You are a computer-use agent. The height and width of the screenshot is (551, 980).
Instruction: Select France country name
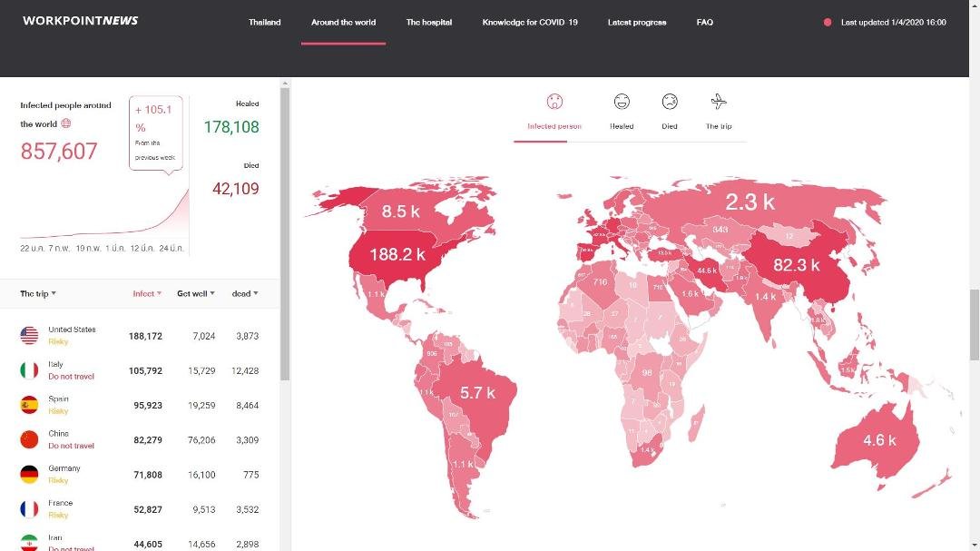point(60,503)
